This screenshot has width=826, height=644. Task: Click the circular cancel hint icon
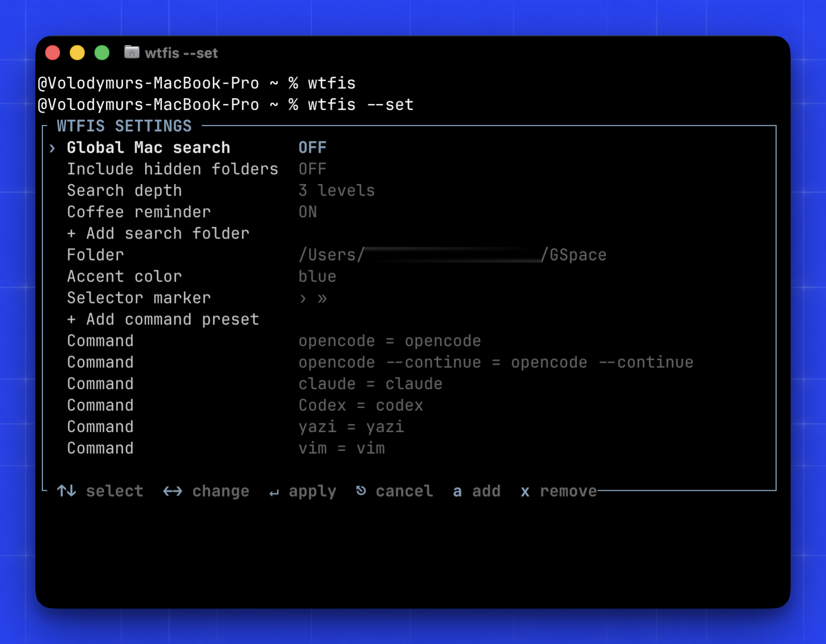tap(361, 491)
